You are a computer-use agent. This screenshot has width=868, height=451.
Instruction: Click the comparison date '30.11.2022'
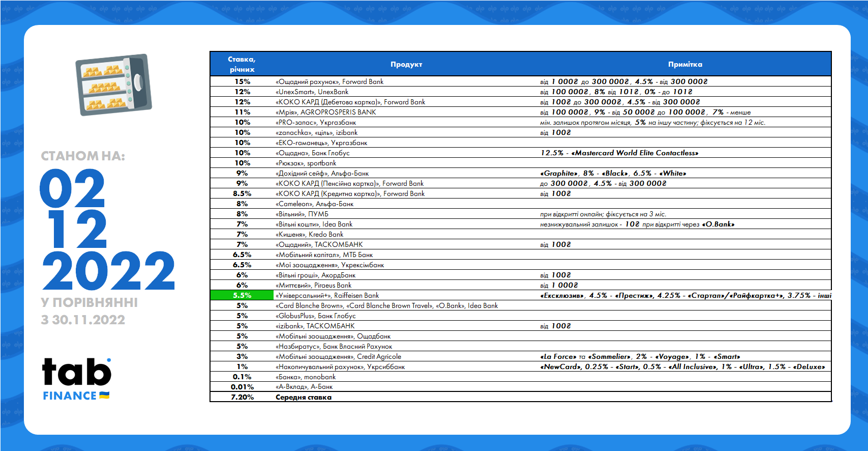coord(88,320)
